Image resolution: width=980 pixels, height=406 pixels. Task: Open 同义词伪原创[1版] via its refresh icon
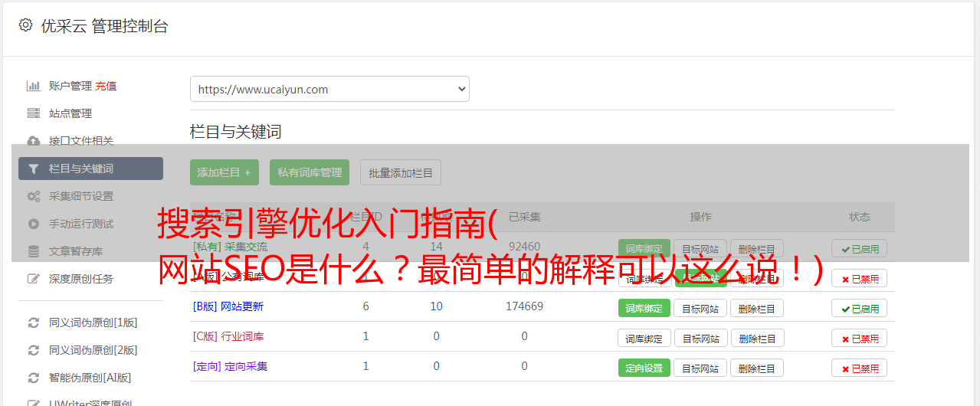click(34, 323)
